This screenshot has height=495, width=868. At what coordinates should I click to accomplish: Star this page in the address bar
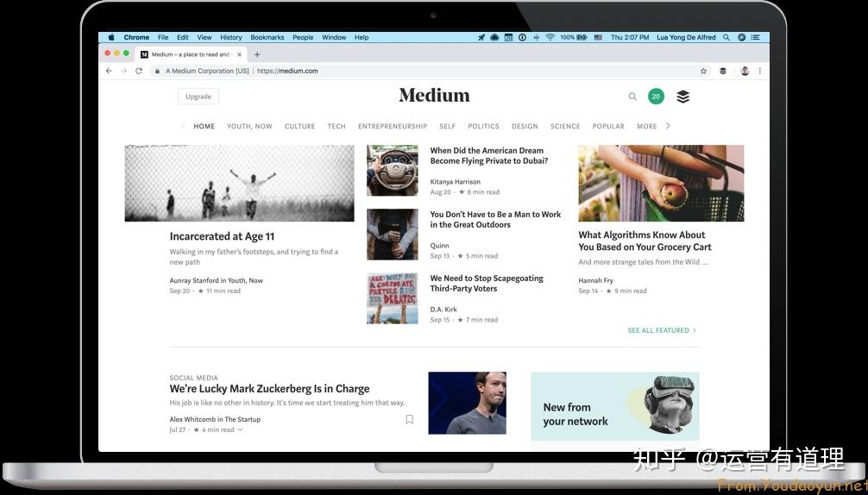[x=703, y=71]
